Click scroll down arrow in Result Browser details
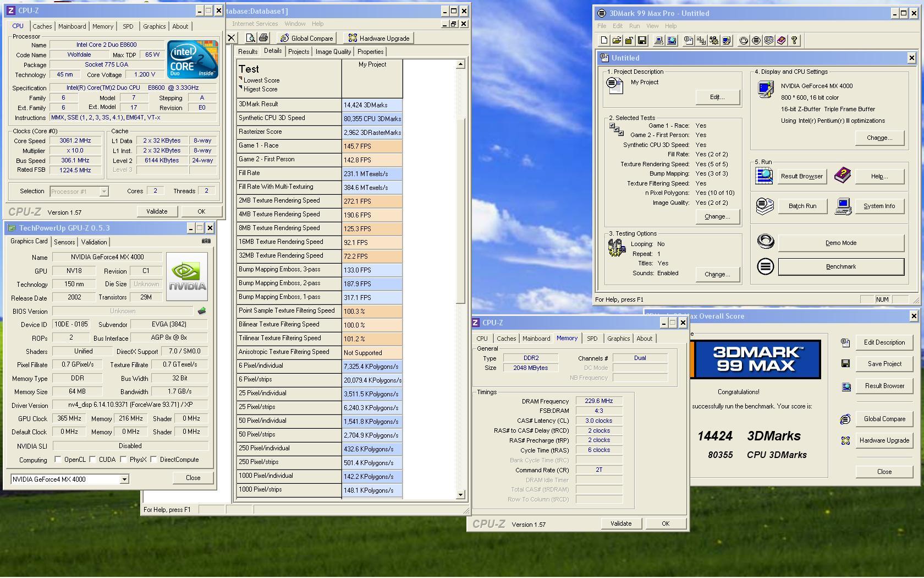The height and width of the screenshot is (578, 924). pyautogui.click(x=461, y=495)
